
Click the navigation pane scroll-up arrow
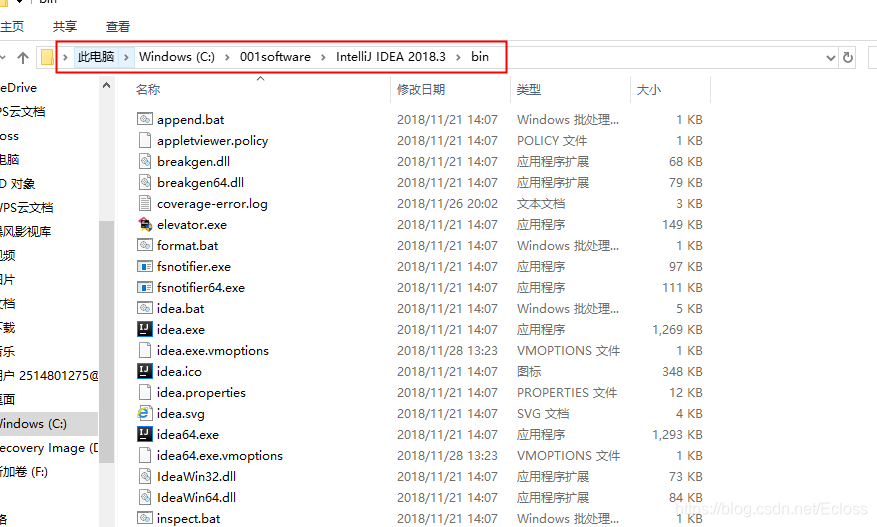[106, 86]
